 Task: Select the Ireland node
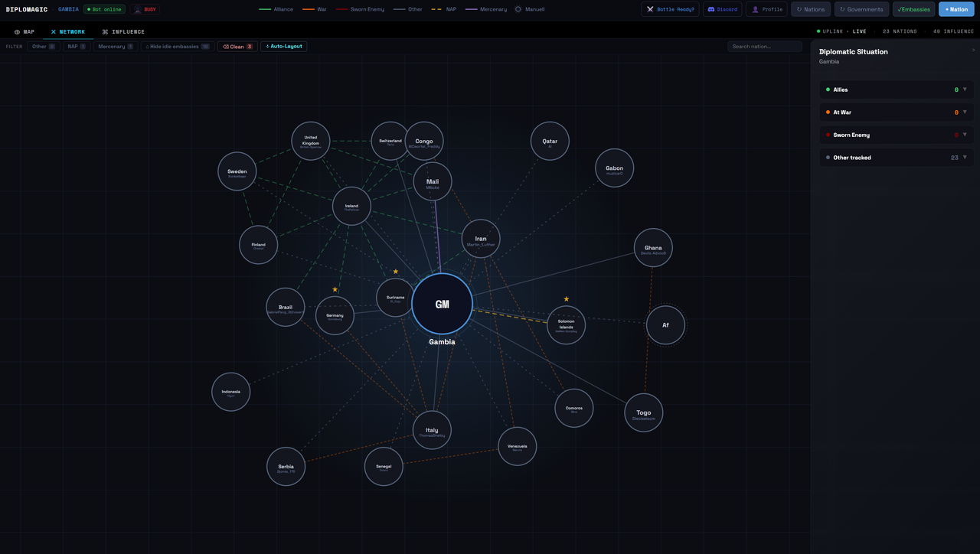[351, 207]
